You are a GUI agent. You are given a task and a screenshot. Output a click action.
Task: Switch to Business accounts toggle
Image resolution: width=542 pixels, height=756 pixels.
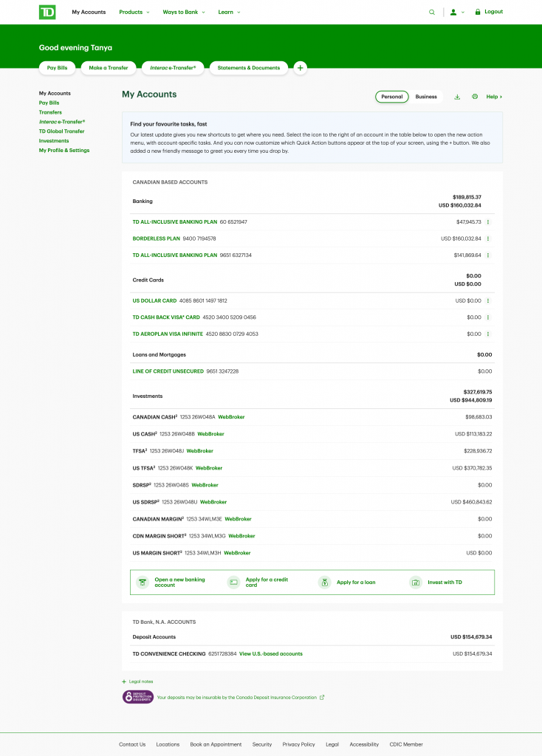pyautogui.click(x=426, y=97)
